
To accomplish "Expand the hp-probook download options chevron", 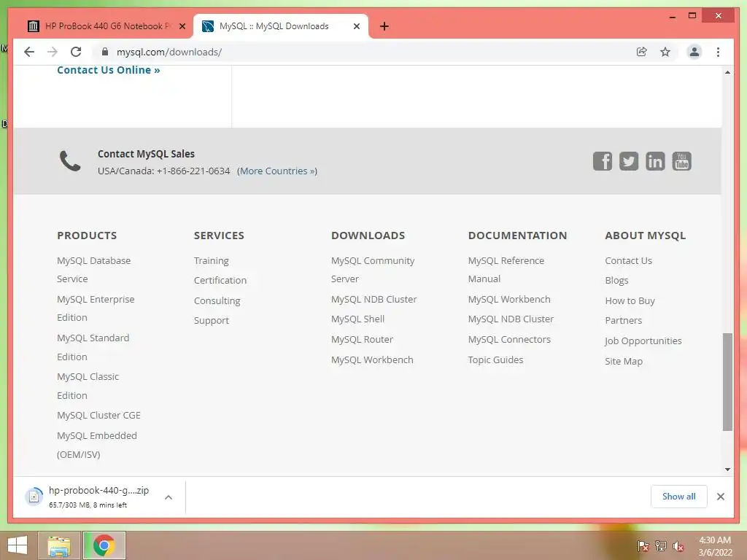I will pyautogui.click(x=169, y=497).
